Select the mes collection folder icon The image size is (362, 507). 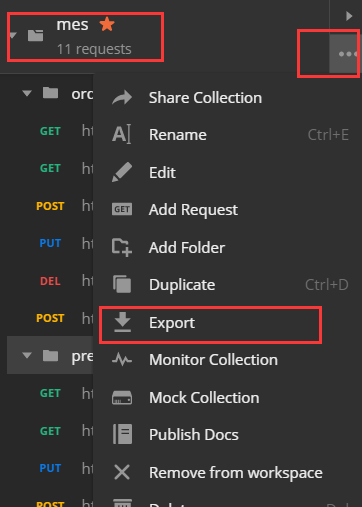click(x=36, y=35)
